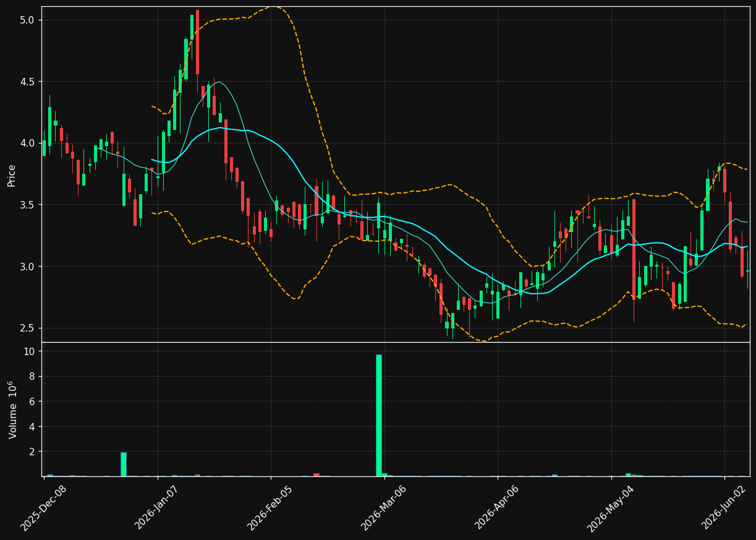
Task: Click the 2026-Mar-06 date label
Action: [x=384, y=508]
